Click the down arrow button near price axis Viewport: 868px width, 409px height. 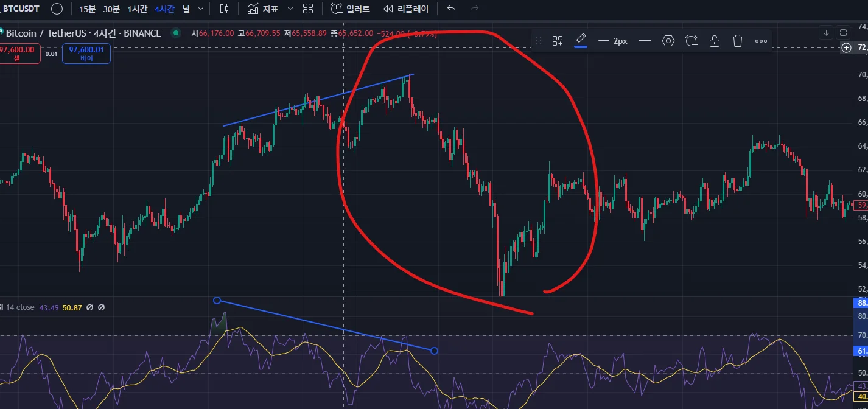click(x=826, y=32)
